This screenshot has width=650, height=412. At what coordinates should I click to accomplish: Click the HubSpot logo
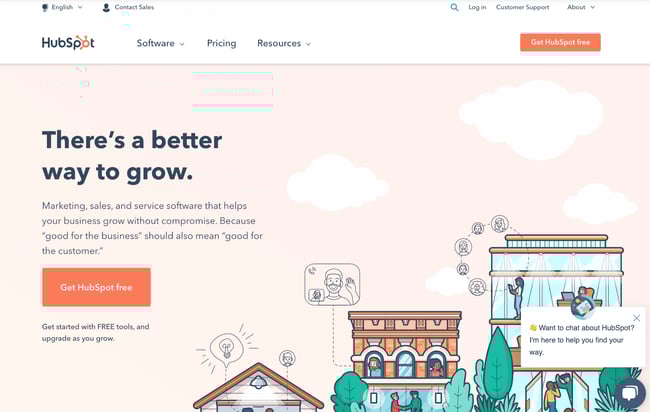point(68,43)
